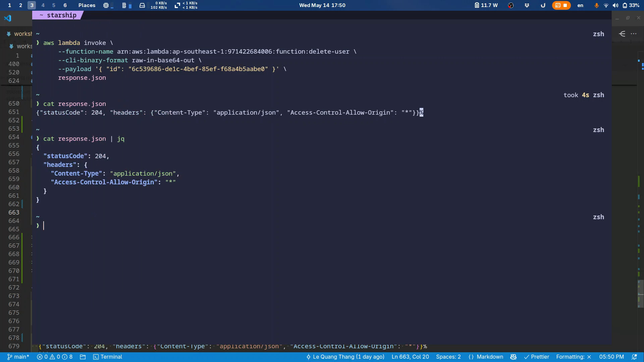Click the "Access-Control-Allow-Origin" jq output line

tap(113, 182)
